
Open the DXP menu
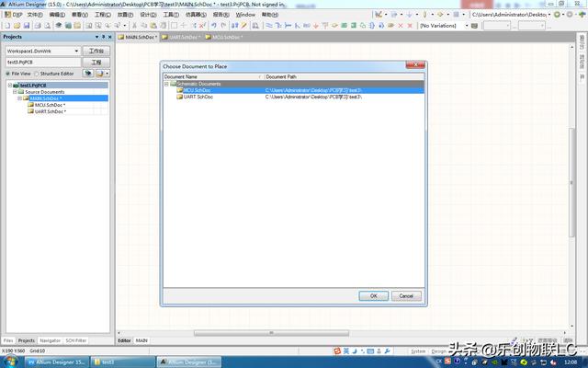(13, 15)
